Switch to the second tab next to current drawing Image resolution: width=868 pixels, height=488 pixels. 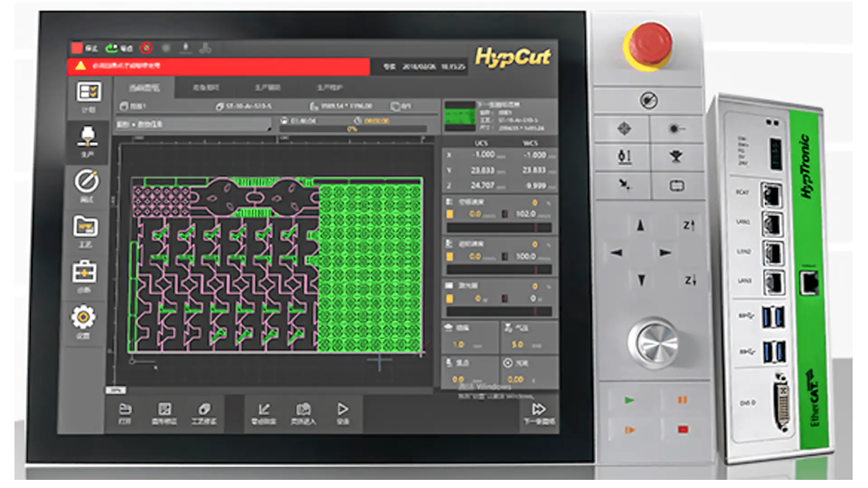click(206, 88)
